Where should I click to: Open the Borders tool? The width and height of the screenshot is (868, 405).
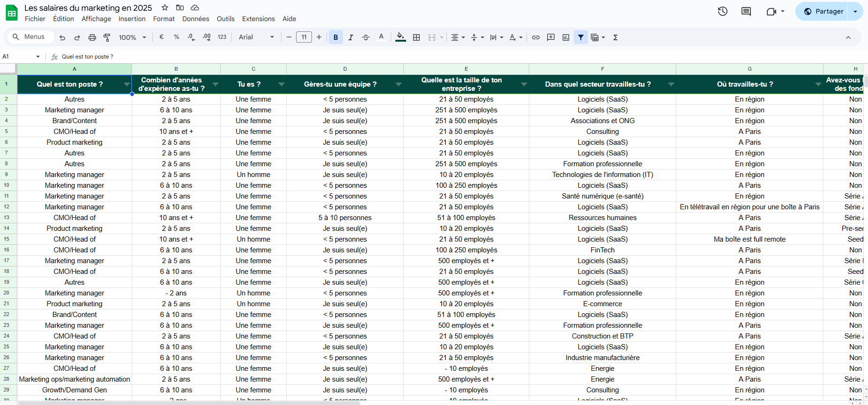point(416,37)
